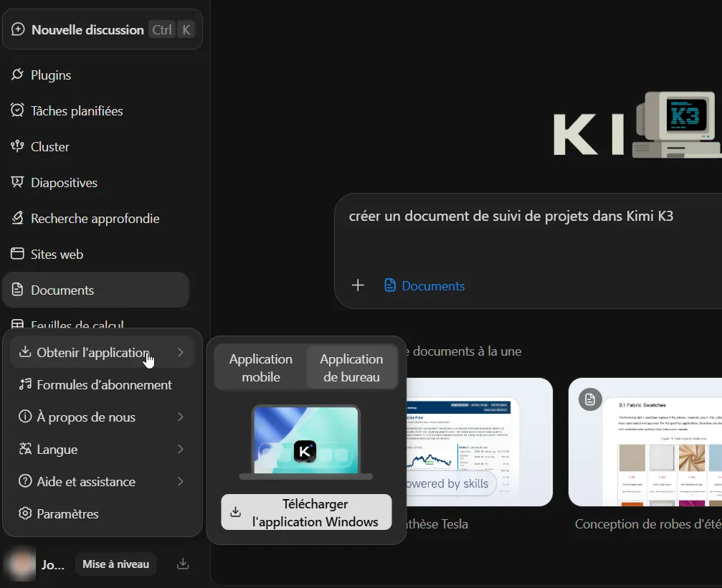Click the Nouvelle discussion plus icon
This screenshot has height=588, width=722.
[17, 29]
